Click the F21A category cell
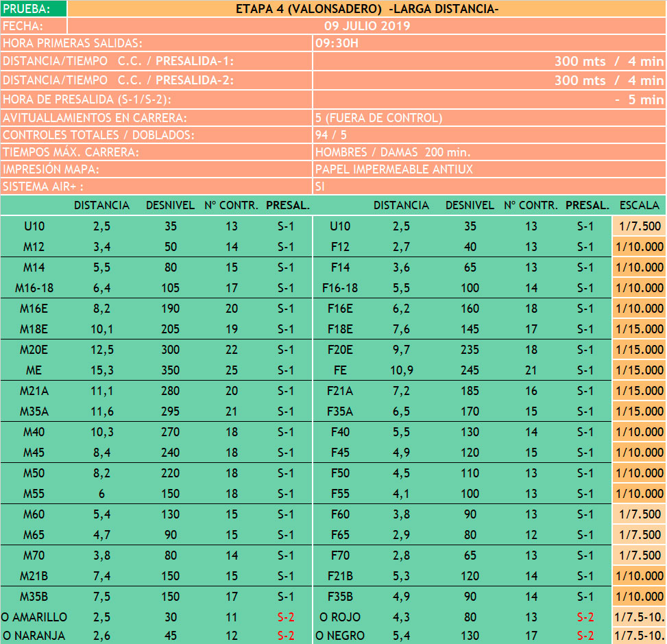The height and width of the screenshot is (644, 667). point(340,391)
